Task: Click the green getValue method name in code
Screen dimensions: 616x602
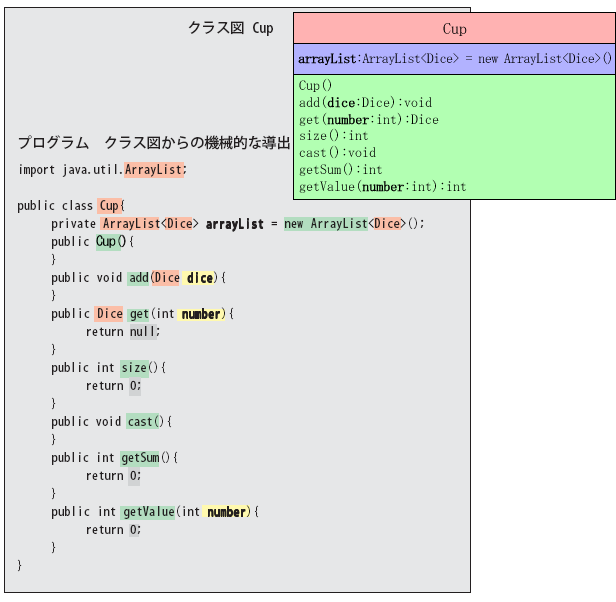Action: point(148,512)
